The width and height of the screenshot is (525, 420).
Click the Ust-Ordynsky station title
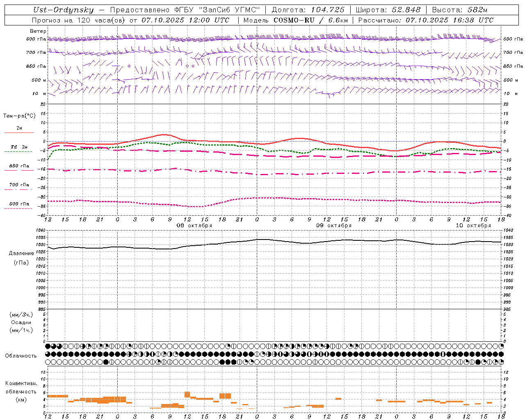point(63,10)
